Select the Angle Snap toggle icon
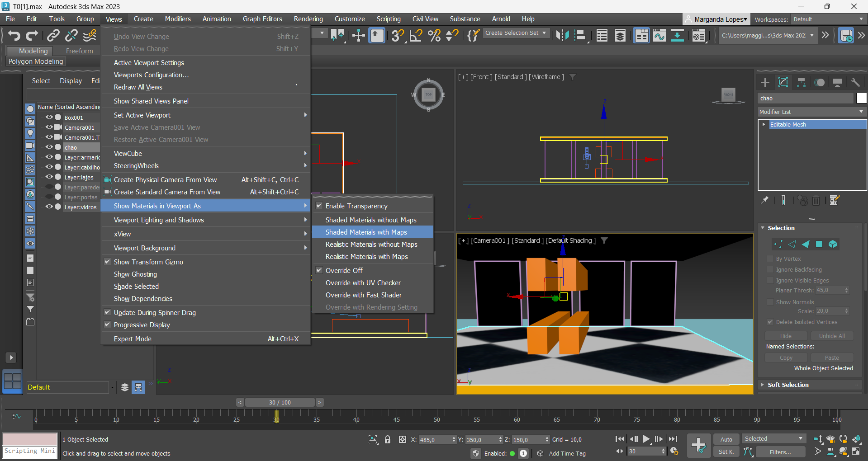 pyautogui.click(x=416, y=35)
